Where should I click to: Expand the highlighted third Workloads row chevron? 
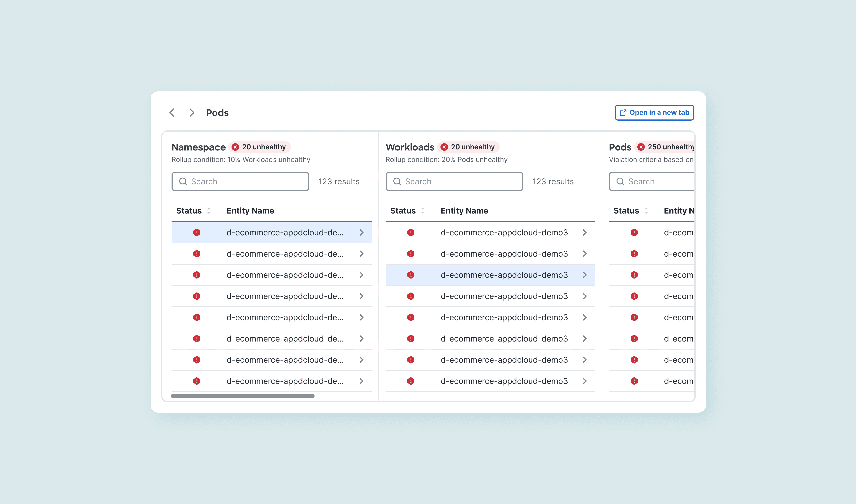[584, 275]
